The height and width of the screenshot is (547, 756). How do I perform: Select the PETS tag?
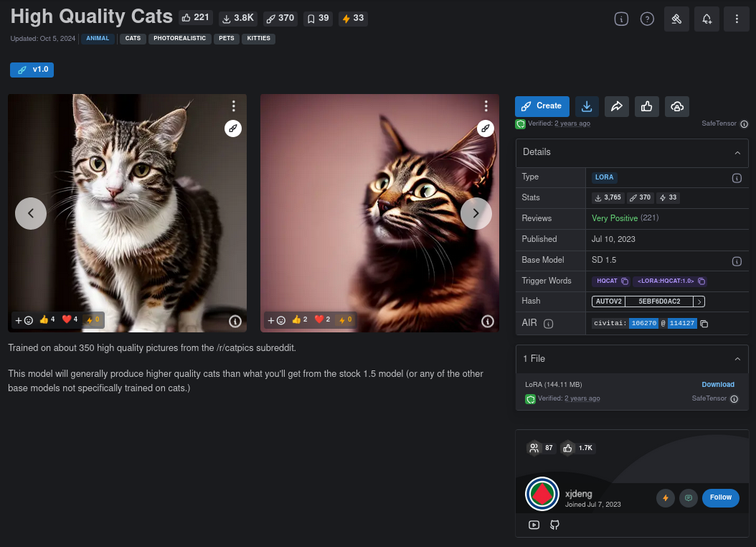pyautogui.click(x=227, y=39)
